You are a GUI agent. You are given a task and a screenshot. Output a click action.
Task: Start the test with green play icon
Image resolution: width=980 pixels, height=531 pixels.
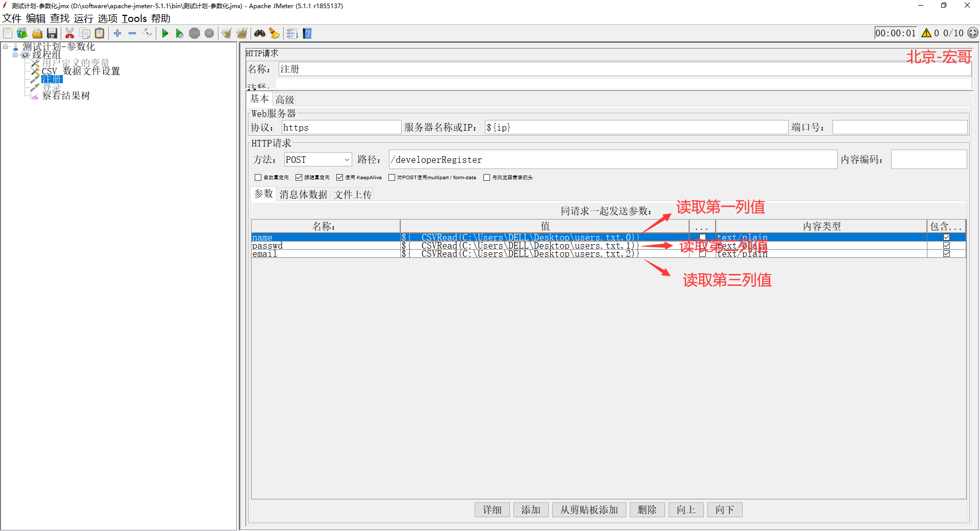[165, 33]
